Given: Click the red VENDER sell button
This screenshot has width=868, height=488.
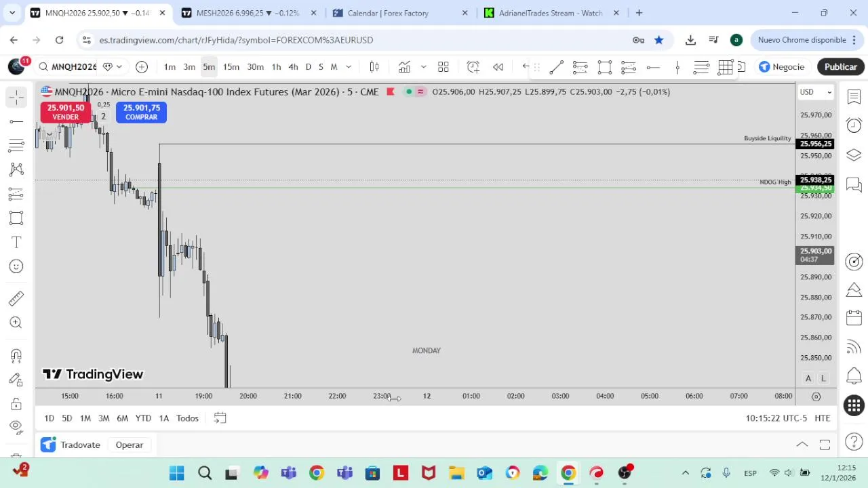Looking at the screenshot, I should [66, 113].
